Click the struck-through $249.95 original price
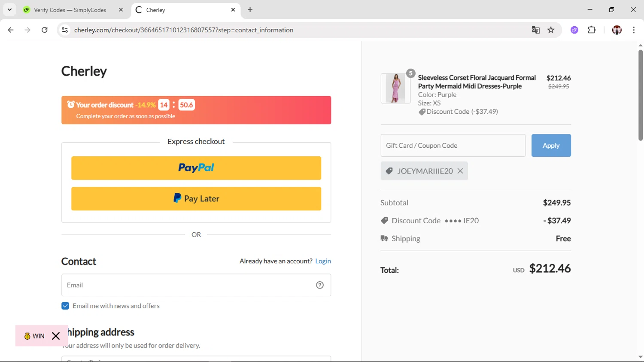Screen dimensions: 644x362 [x=559, y=86]
